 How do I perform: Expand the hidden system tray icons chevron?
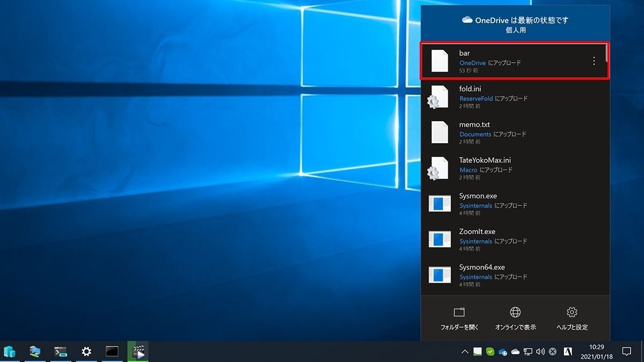[465, 352]
